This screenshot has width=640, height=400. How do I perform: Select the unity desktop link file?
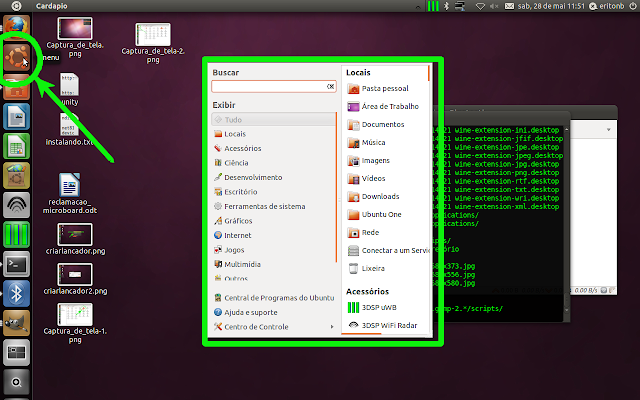coord(69,89)
